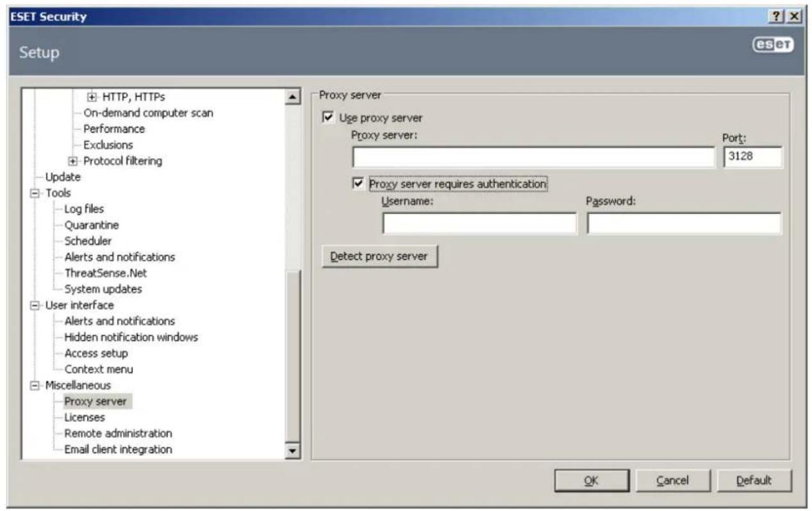
Task: Open the Update settings node
Action: point(62,177)
